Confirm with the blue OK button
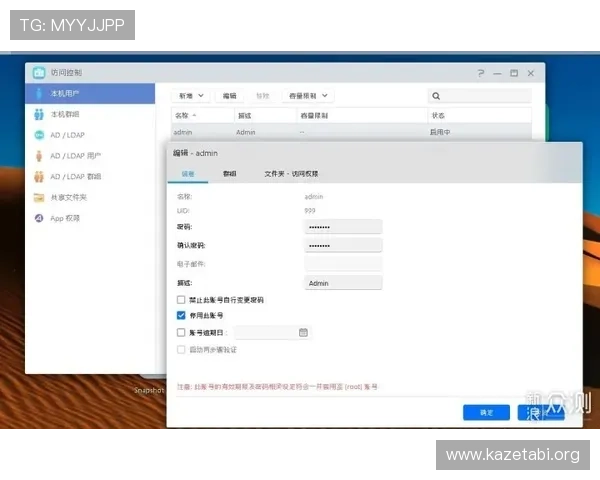Viewport: 600px width, 480px height. (486, 413)
